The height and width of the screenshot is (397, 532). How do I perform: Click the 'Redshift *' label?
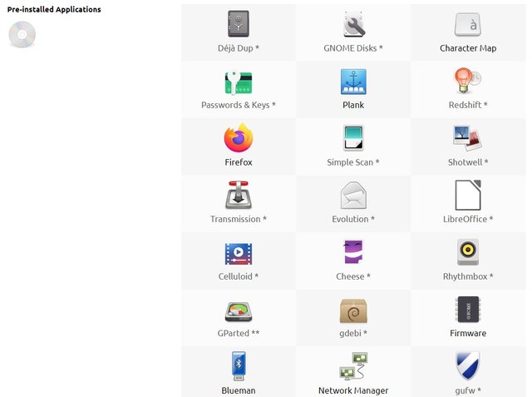point(468,105)
